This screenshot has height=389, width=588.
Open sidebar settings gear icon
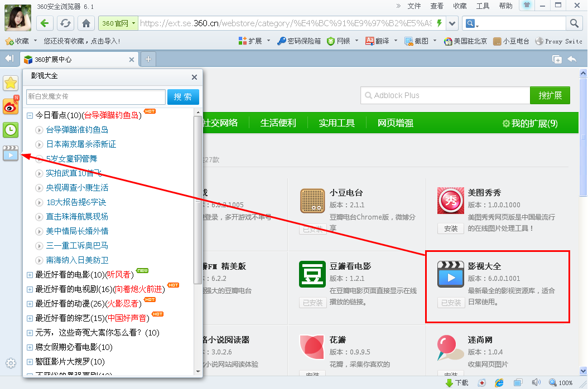coord(11,363)
